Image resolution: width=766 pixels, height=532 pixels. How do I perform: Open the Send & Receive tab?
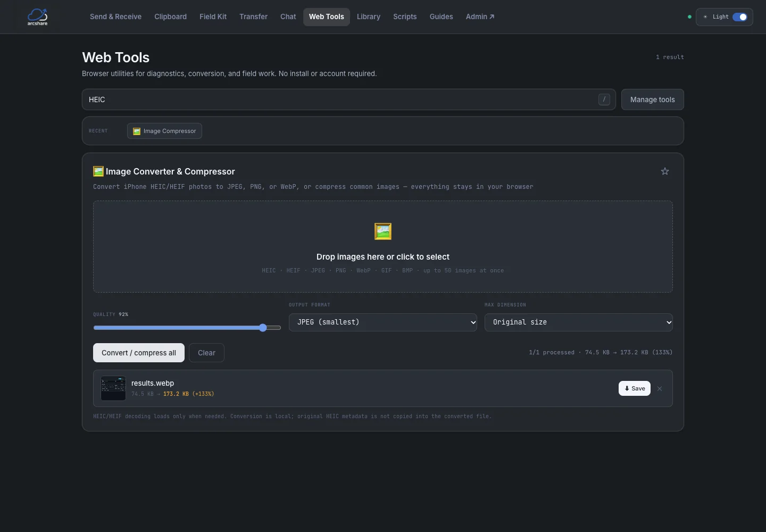coord(115,17)
